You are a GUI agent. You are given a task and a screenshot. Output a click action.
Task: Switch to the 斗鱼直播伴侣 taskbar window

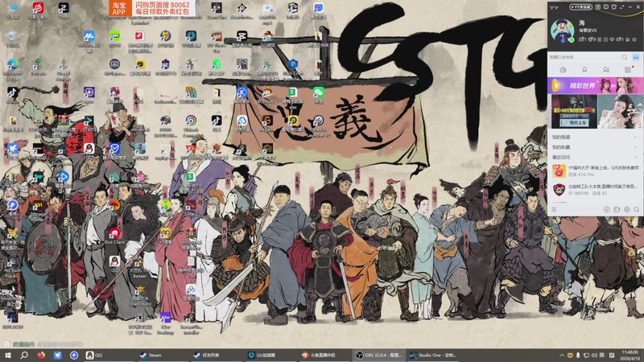click(x=325, y=355)
